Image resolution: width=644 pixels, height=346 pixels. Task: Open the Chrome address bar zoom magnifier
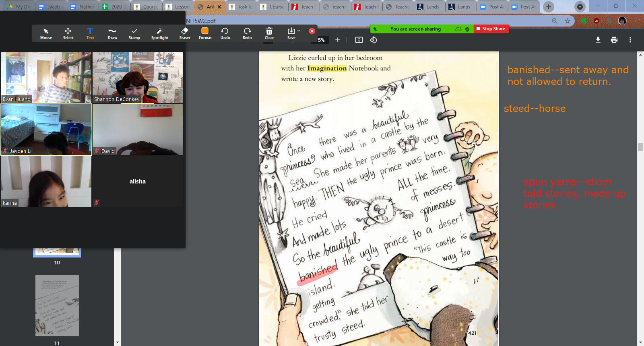pyautogui.click(x=555, y=21)
